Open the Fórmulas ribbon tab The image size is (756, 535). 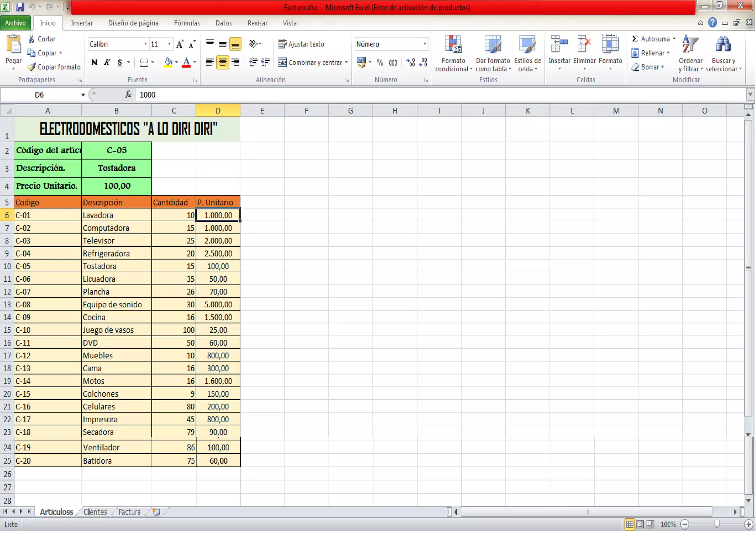click(187, 23)
